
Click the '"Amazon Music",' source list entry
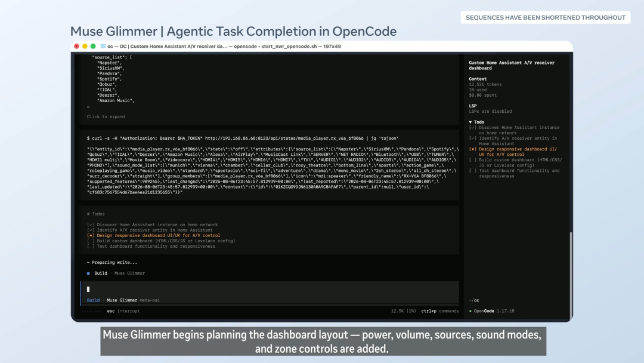pos(116,100)
